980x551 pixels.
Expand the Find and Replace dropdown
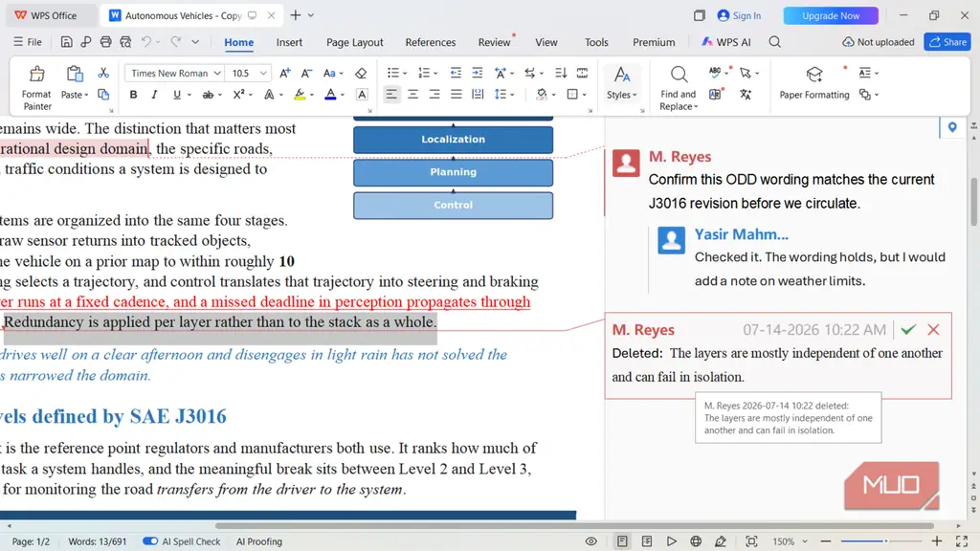pos(696,107)
